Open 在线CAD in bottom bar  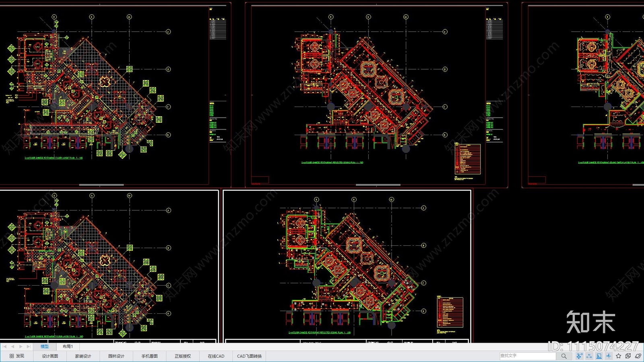coord(216,356)
